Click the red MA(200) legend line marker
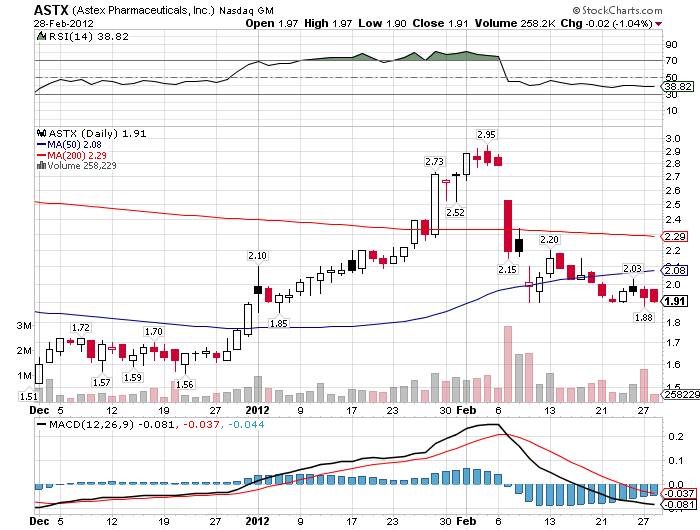 (41, 155)
